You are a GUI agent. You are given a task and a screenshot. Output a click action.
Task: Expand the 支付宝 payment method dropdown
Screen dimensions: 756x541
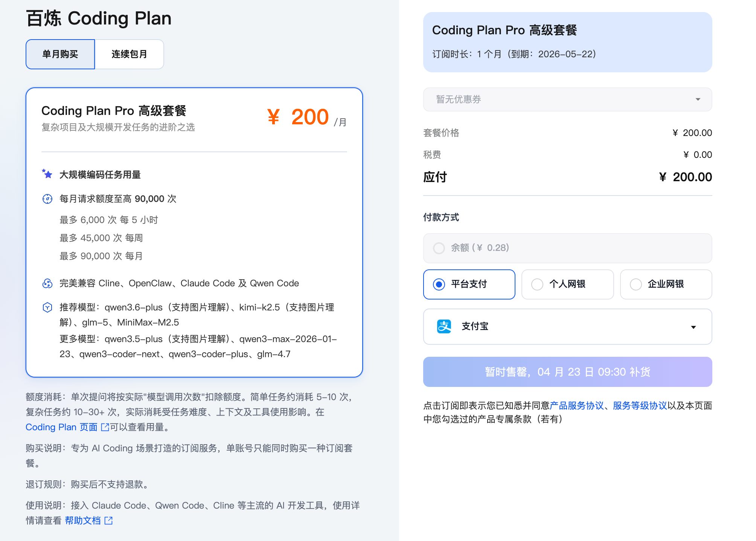[x=694, y=327]
